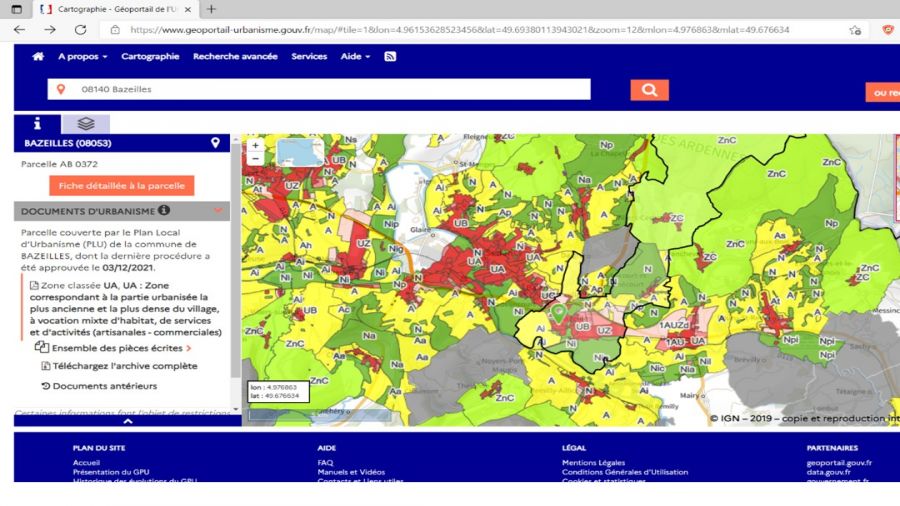Click the orange search magnifier button
900x506 pixels.
(649, 90)
